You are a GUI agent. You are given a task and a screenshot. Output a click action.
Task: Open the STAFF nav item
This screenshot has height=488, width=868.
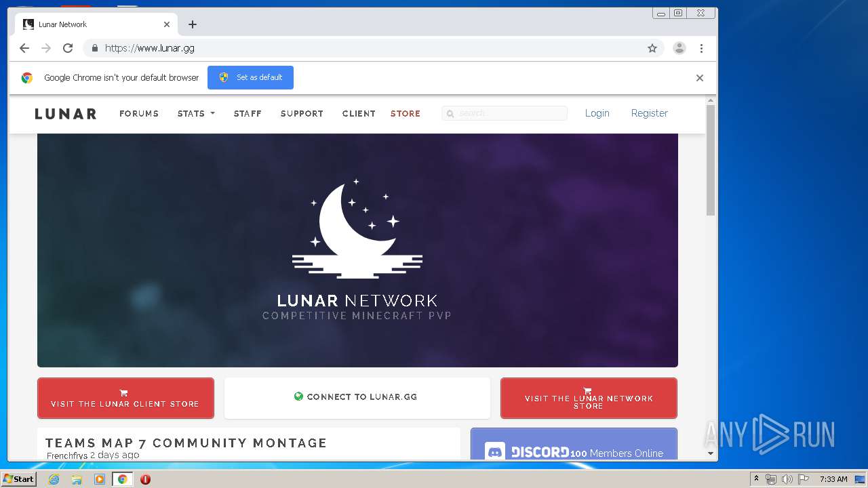coord(248,114)
